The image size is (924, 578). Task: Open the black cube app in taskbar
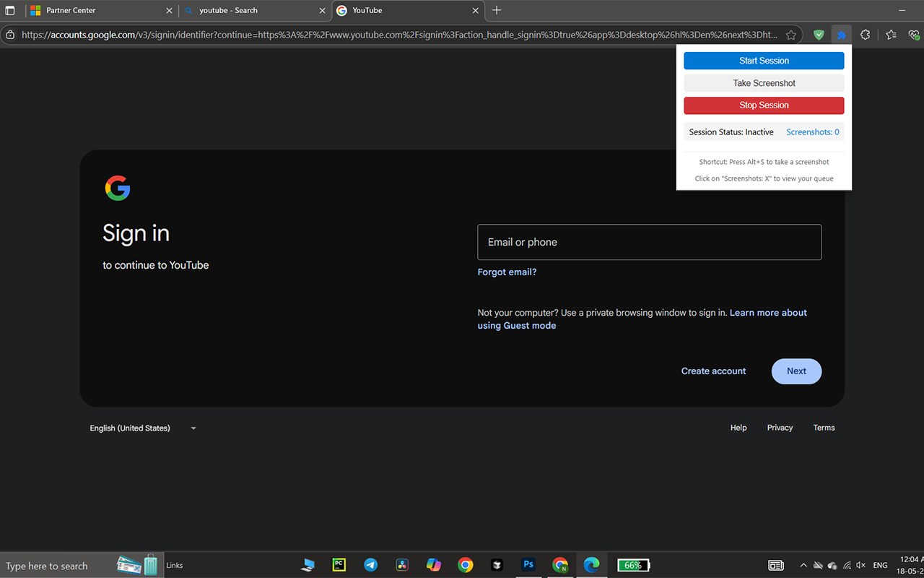497,565
